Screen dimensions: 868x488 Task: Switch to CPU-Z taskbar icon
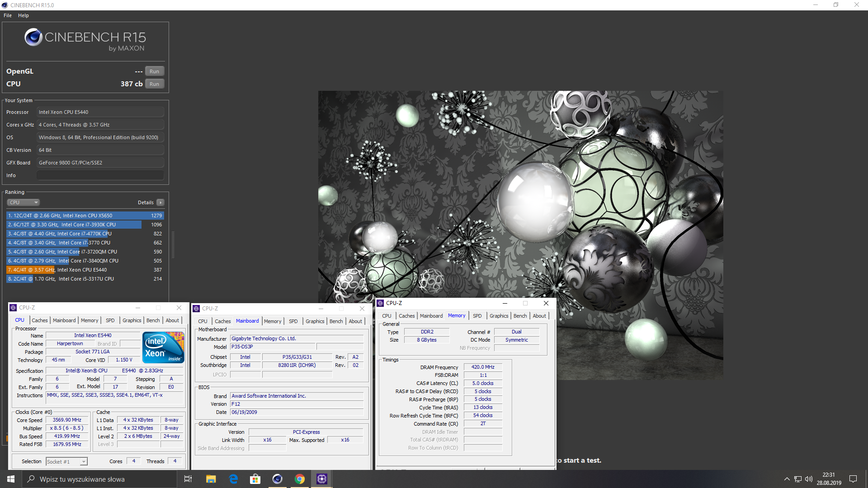pyautogui.click(x=322, y=479)
